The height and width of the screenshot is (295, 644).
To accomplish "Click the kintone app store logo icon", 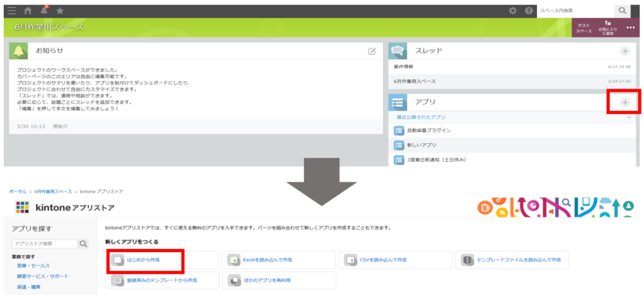I will pos(22,208).
